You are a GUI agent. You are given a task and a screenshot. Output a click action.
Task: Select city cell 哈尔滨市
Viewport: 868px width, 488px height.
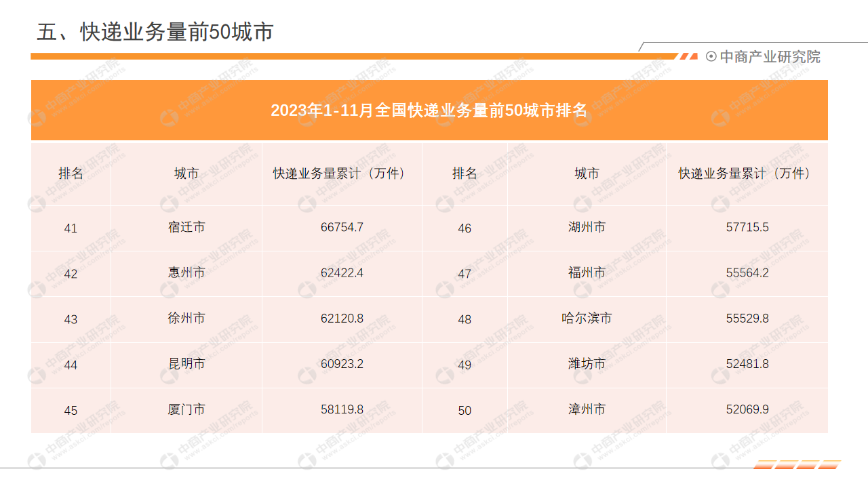(x=587, y=318)
